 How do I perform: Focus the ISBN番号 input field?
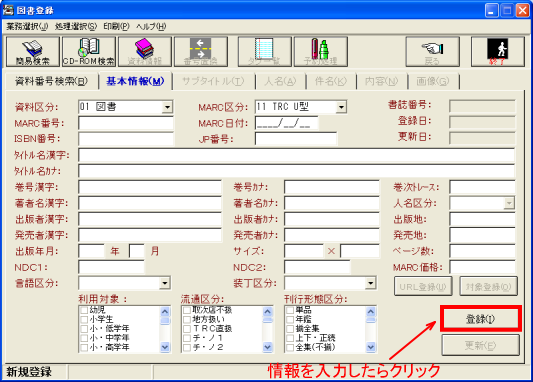click(126, 139)
